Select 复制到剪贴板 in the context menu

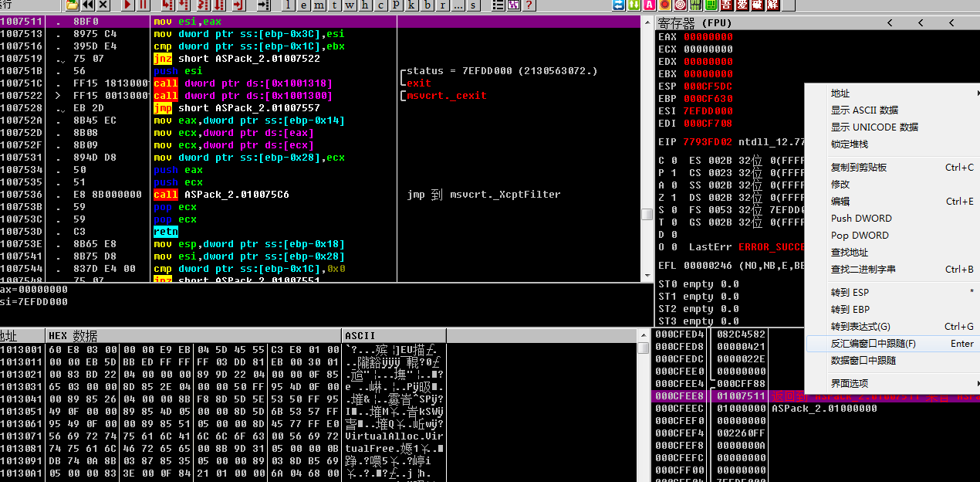click(858, 167)
